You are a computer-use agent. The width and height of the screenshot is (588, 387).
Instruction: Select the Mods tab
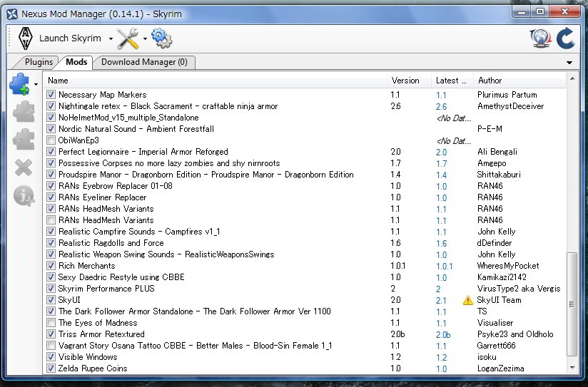[76, 62]
